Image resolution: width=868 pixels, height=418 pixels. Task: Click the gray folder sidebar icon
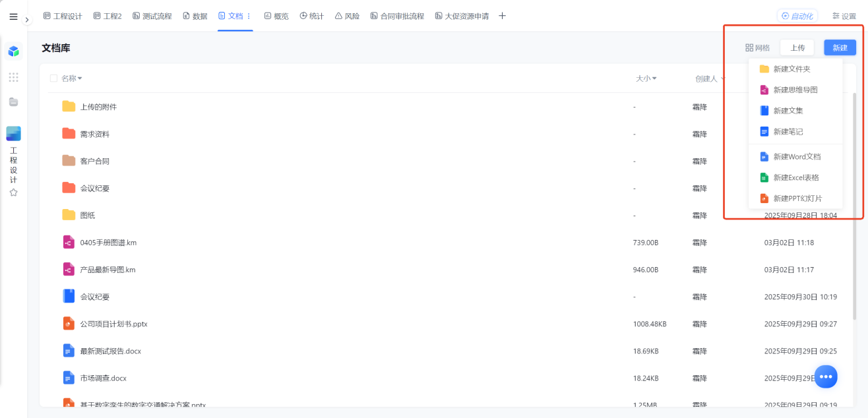[13, 102]
